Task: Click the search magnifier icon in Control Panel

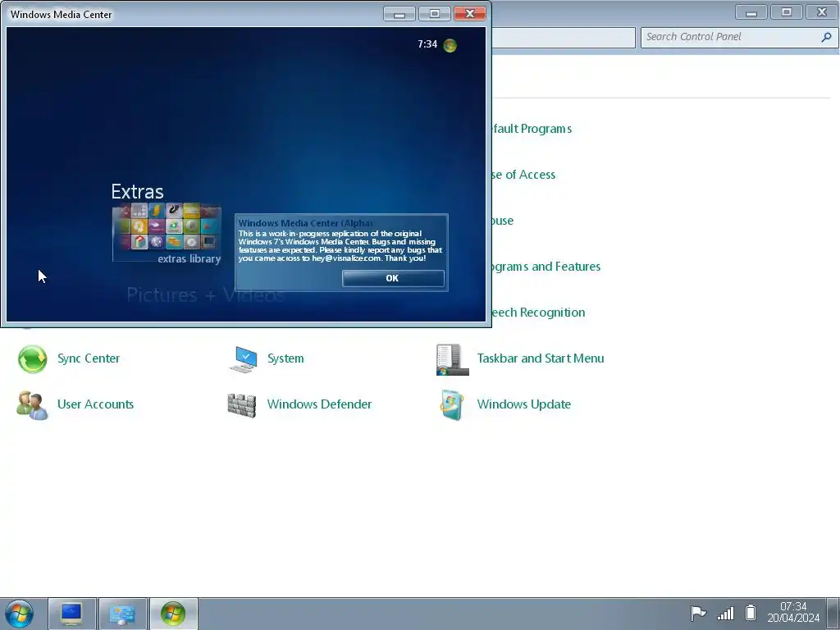Action: coord(827,37)
